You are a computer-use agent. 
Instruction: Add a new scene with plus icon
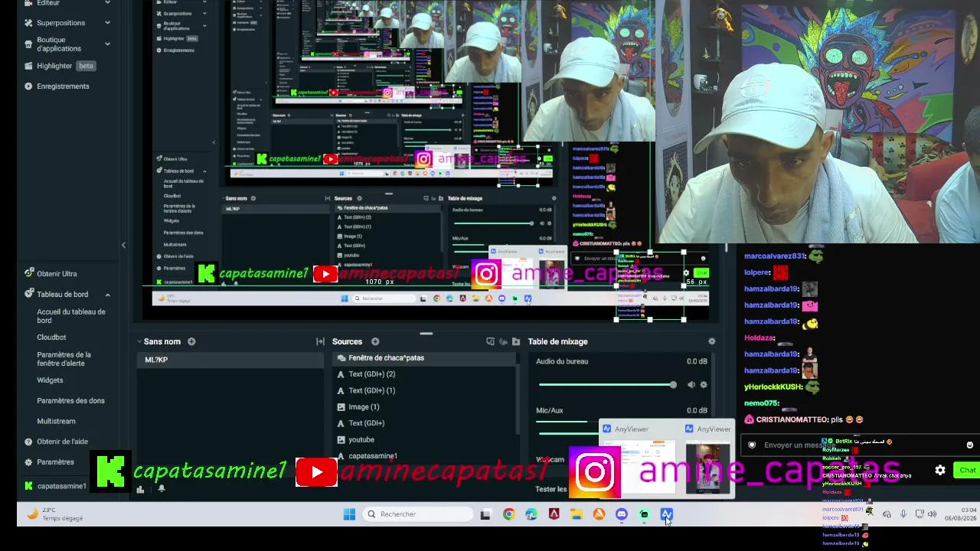point(191,342)
